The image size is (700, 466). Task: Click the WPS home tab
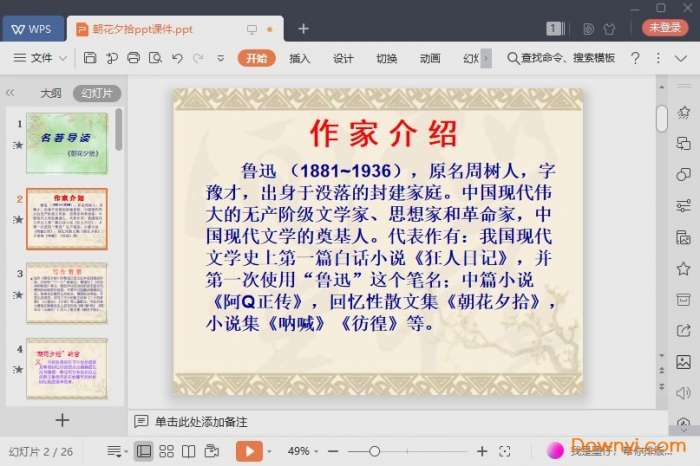click(x=31, y=29)
